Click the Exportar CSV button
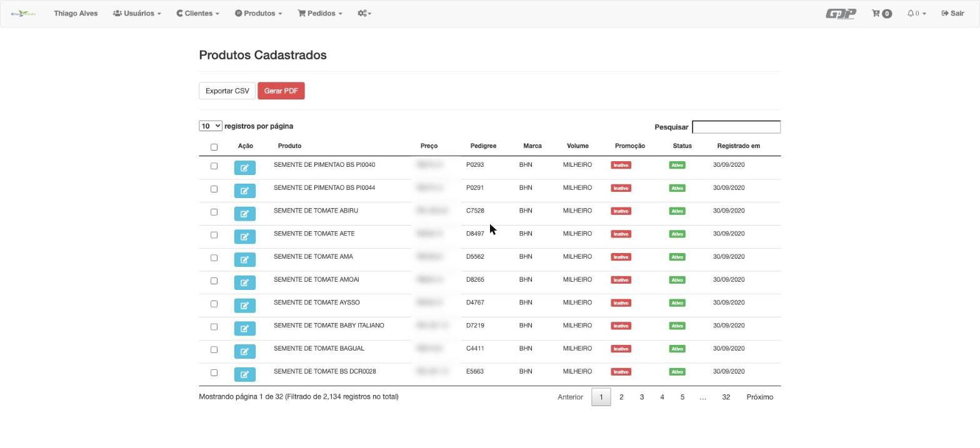The width and height of the screenshot is (980, 448). [x=227, y=91]
